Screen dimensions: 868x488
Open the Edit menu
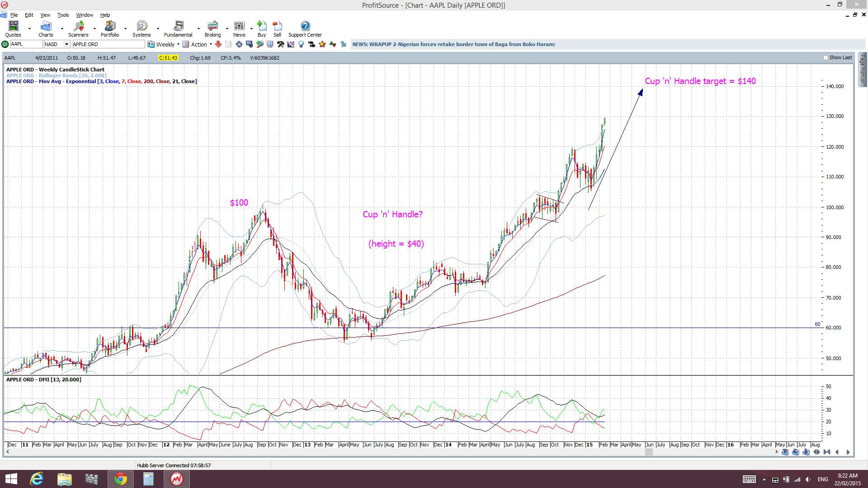(29, 15)
